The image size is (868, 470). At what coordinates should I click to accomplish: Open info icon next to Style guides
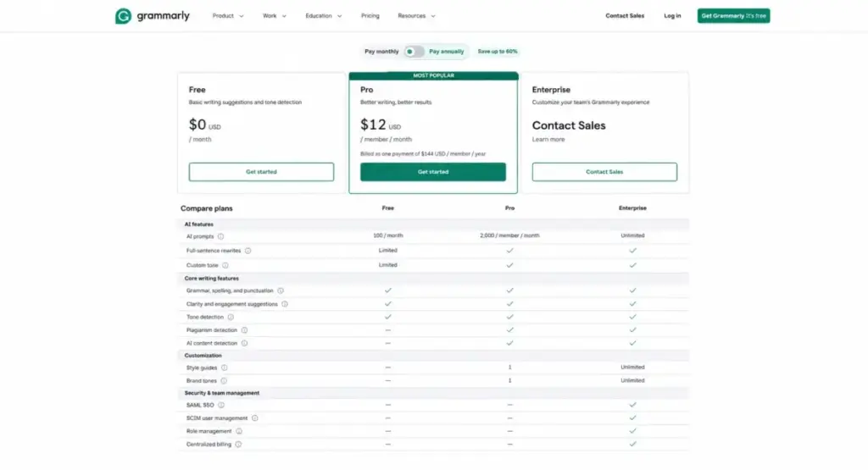point(224,368)
